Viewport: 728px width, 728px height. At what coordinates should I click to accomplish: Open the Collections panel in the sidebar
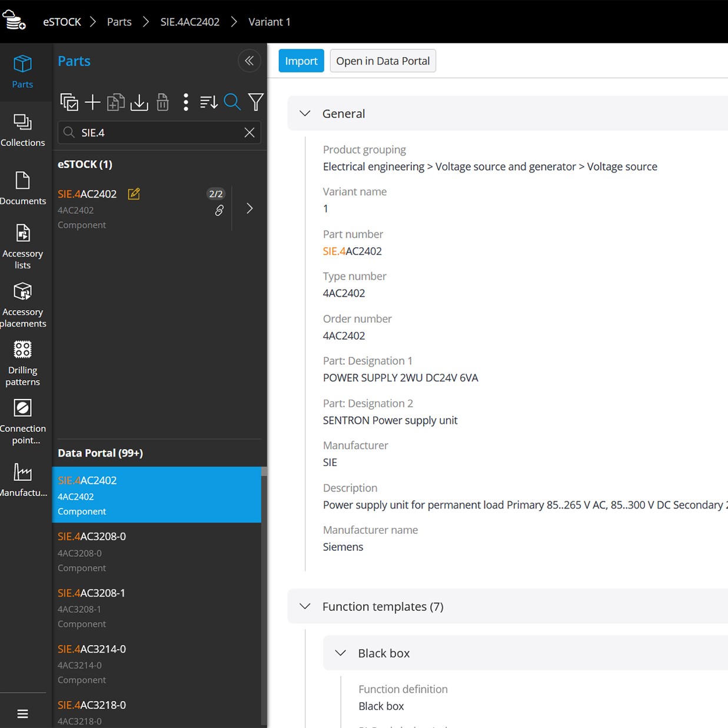point(23,128)
